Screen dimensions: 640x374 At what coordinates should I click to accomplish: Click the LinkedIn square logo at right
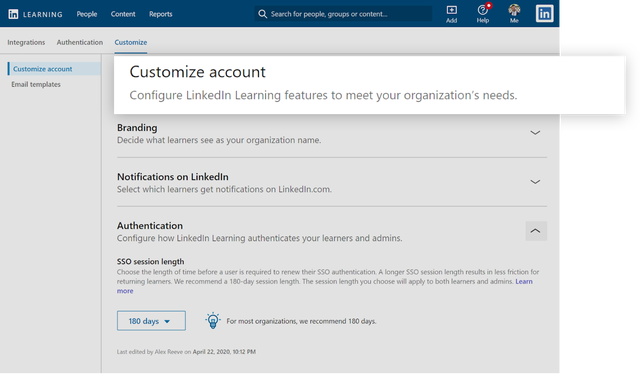pyautogui.click(x=544, y=13)
